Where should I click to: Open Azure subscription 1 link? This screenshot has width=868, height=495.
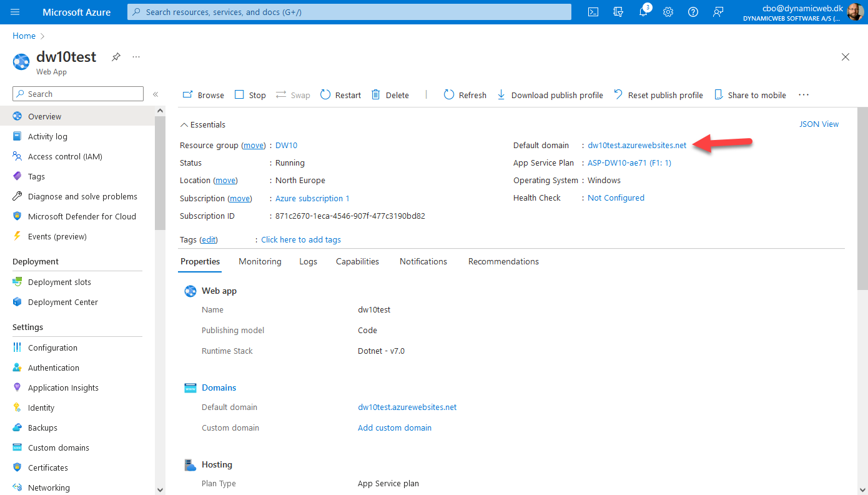tap(312, 198)
